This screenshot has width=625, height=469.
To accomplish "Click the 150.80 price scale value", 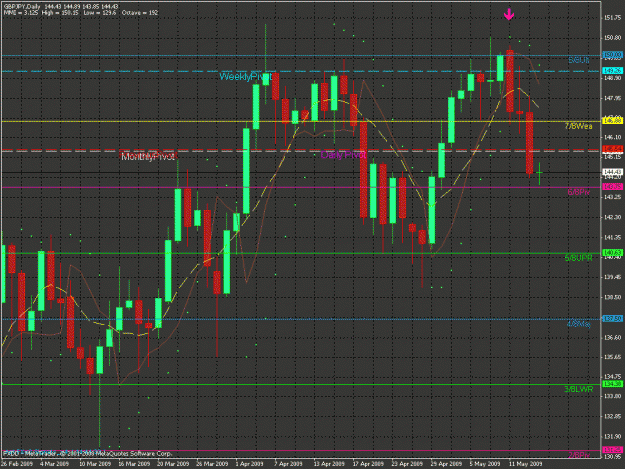I will pyautogui.click(x=613, y=38).
